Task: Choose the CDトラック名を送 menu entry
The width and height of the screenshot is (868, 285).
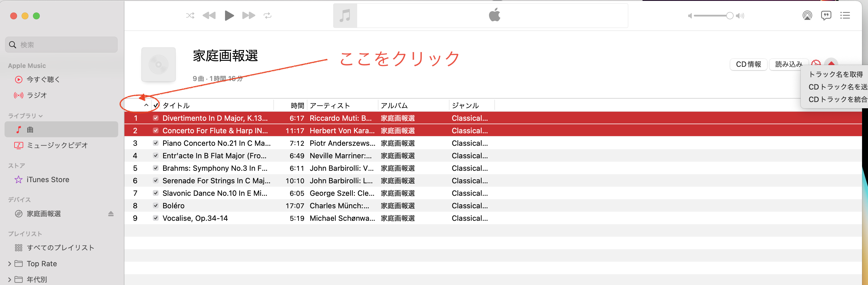Action: [x=838, y=87]
